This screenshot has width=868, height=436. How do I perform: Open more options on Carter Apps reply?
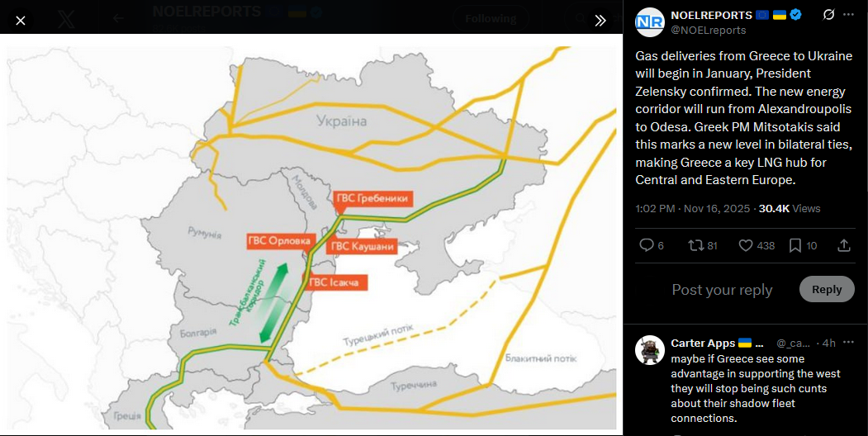(848, 343)
